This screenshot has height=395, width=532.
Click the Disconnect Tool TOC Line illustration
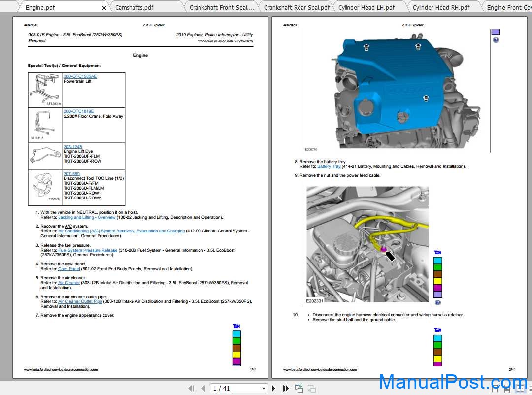pos(45,188)
